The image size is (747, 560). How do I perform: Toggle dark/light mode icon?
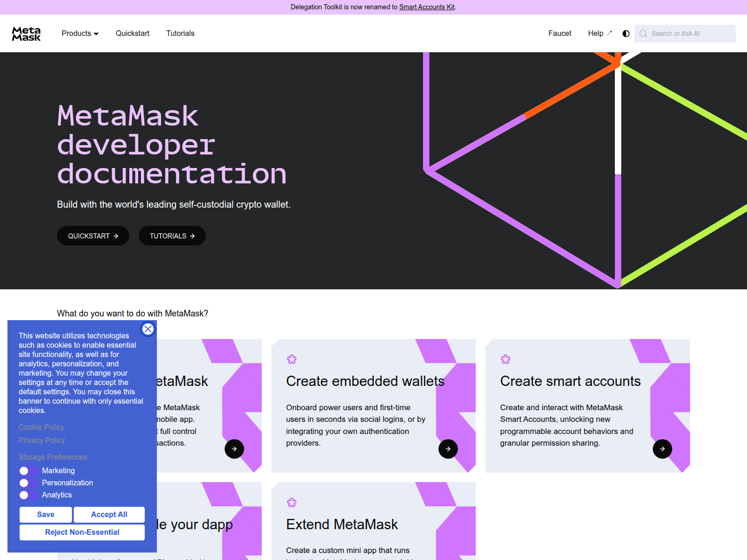[x=626, y=34]
